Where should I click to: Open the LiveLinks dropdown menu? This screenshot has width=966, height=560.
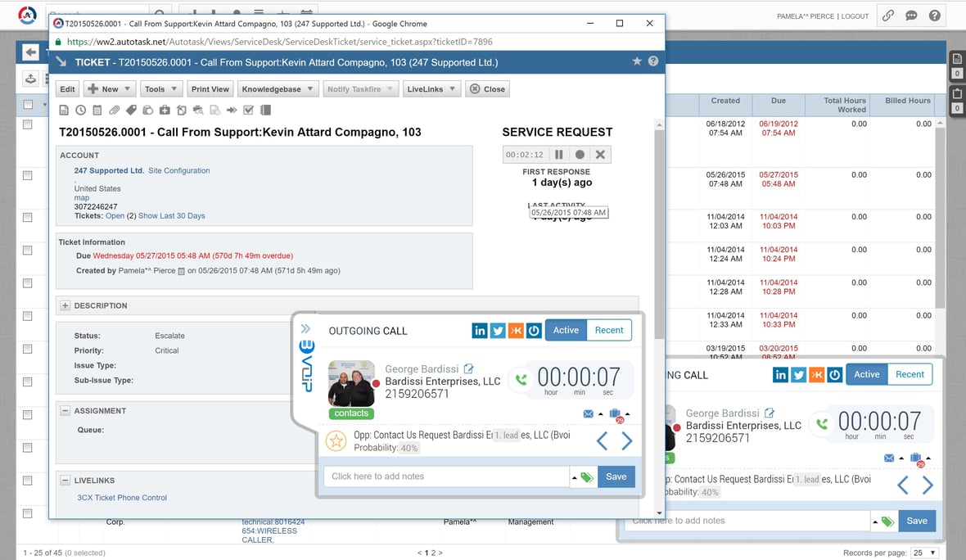tap(431, 89)
